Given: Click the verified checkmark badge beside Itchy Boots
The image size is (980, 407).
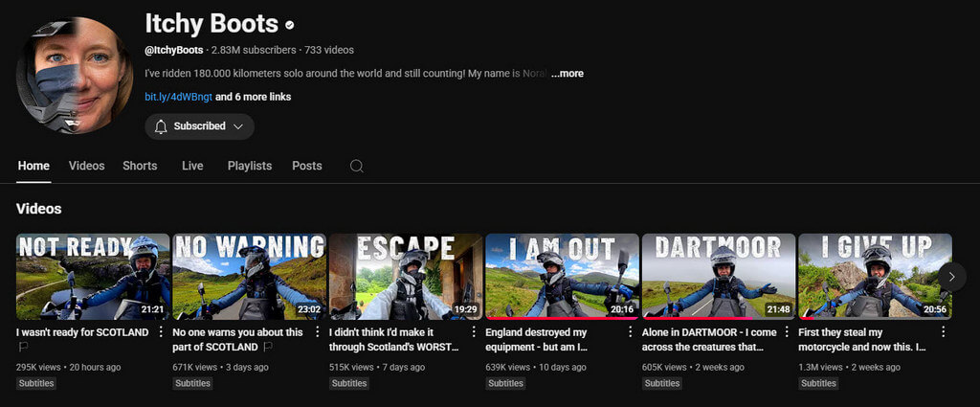Looking at the screenshot, I should (289, 26).
